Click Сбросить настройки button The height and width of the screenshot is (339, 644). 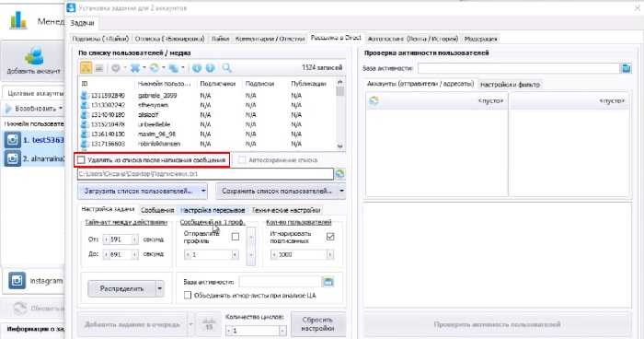coord(317,324)
